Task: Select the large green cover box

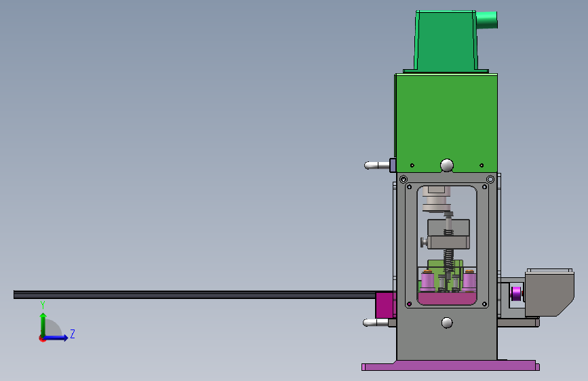Action: pyautogui.click(x=446, y=123)
